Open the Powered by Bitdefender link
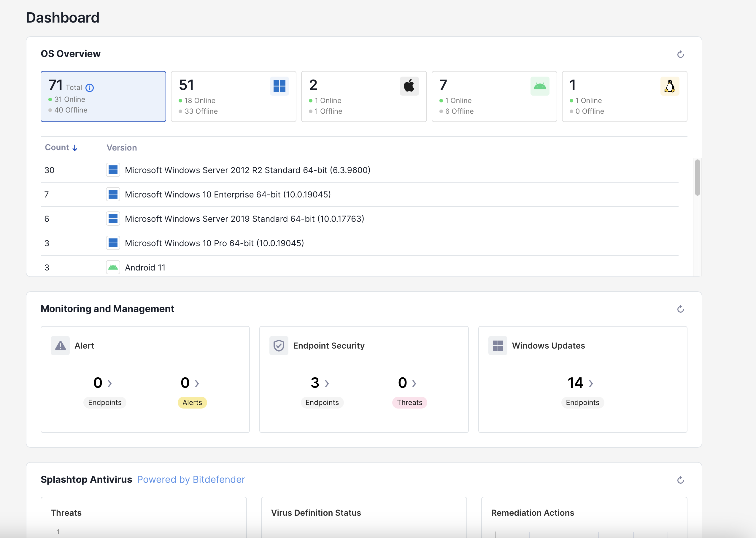 tap(191, 480)
